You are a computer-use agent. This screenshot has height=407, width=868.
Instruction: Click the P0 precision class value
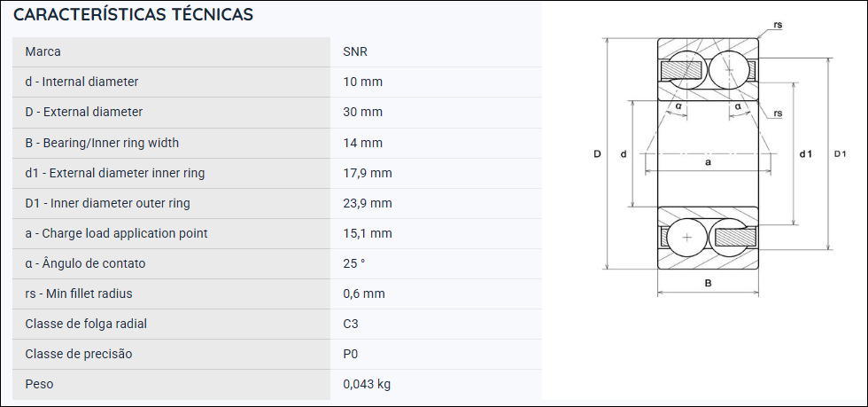pos(351,354)
